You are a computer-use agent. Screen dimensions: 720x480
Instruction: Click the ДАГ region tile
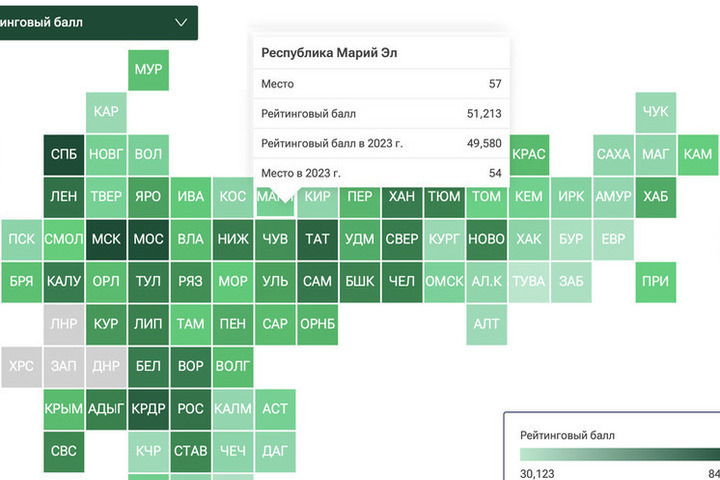pyautogui.click(x=275, y=451)
